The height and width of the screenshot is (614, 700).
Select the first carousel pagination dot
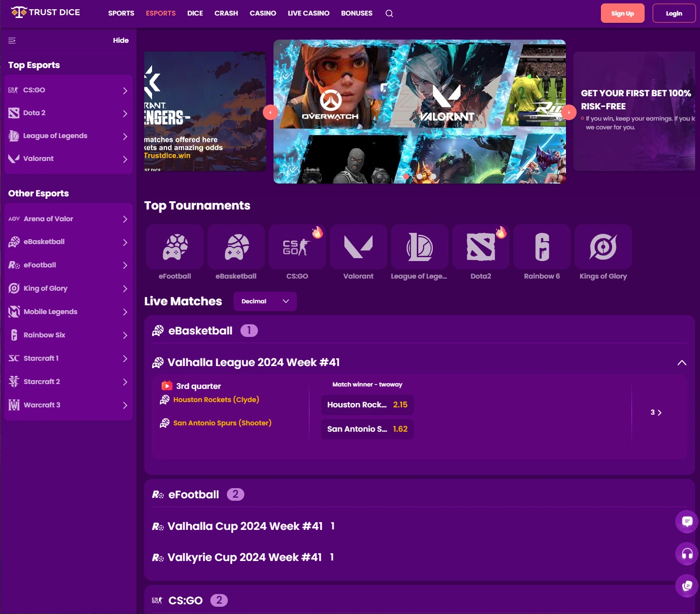(406, 176)
